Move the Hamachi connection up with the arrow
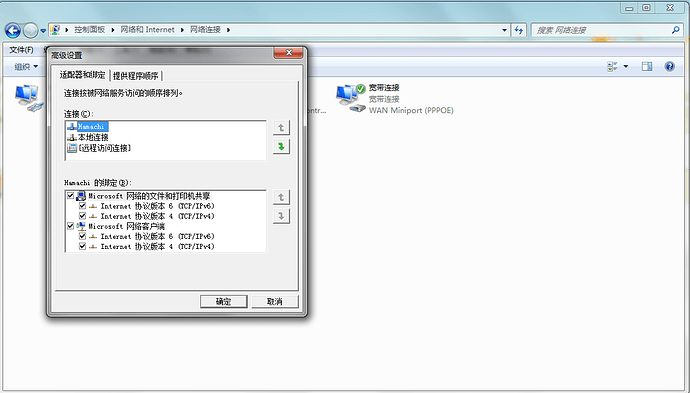 (x=281, y=128)
